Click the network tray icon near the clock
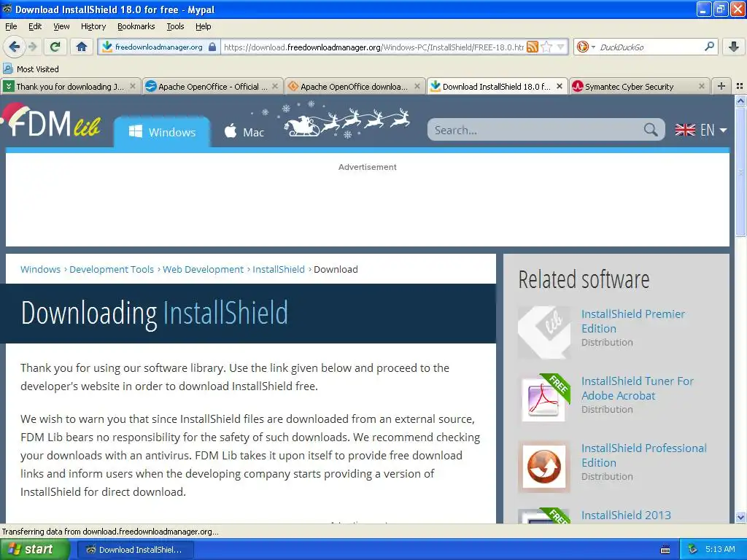The height and width of the screenshot is (560, 747). [x=692, y=549]
